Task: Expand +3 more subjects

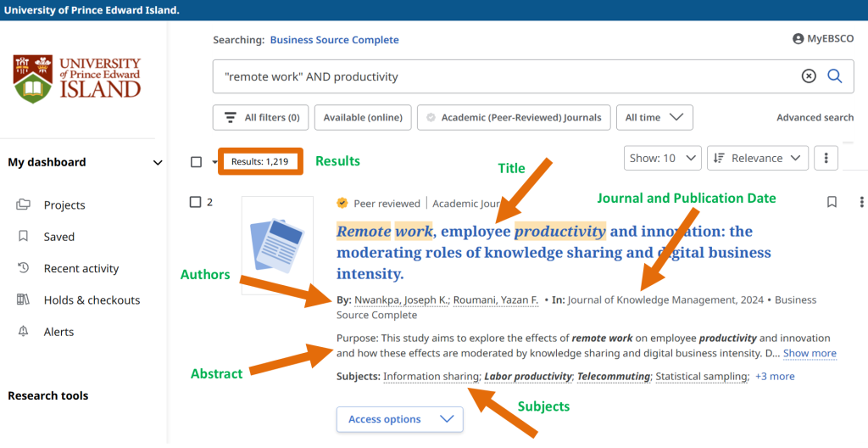Action: click(x=775, y=377)
